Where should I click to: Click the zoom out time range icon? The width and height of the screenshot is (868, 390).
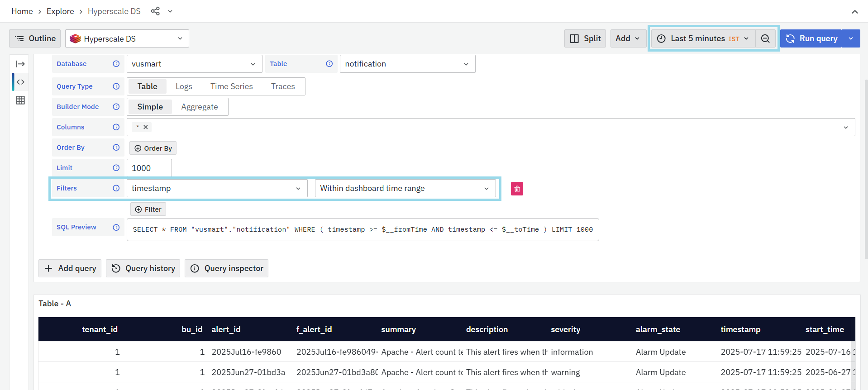point(765,39)
